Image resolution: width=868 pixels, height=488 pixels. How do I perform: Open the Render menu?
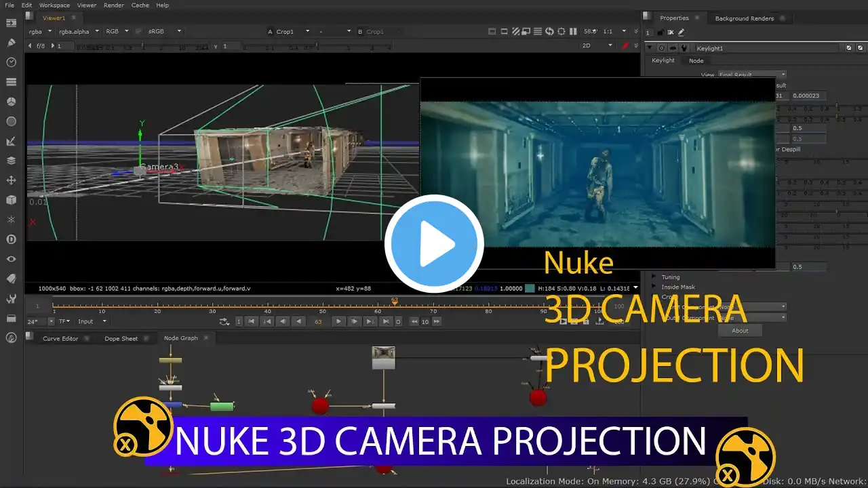(x=114, y=5)
